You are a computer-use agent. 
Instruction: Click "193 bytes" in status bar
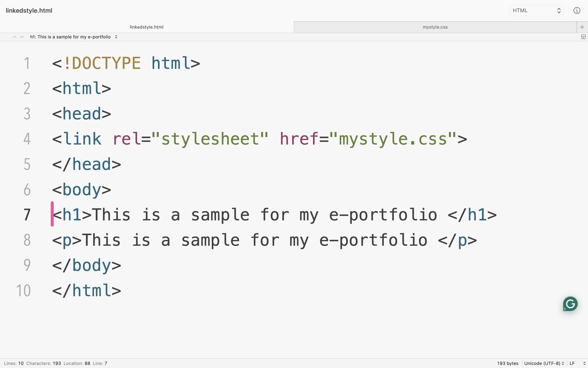[508, 363]
